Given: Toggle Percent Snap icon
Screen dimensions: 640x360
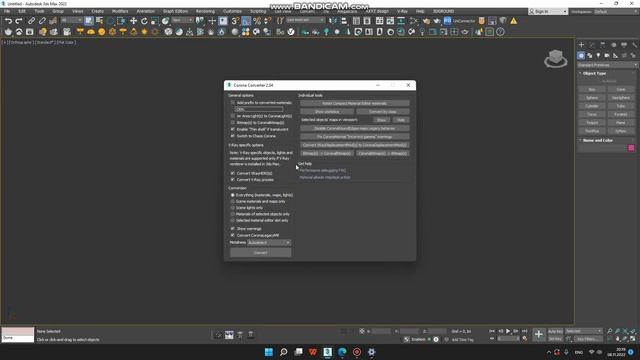Looking at the screenshot, I should click(257, 21).
